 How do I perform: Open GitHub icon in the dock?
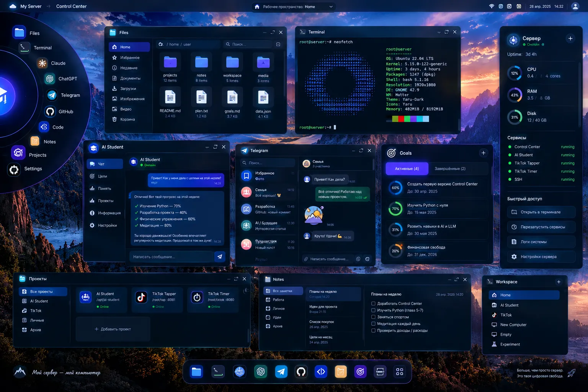click(301, 371)
